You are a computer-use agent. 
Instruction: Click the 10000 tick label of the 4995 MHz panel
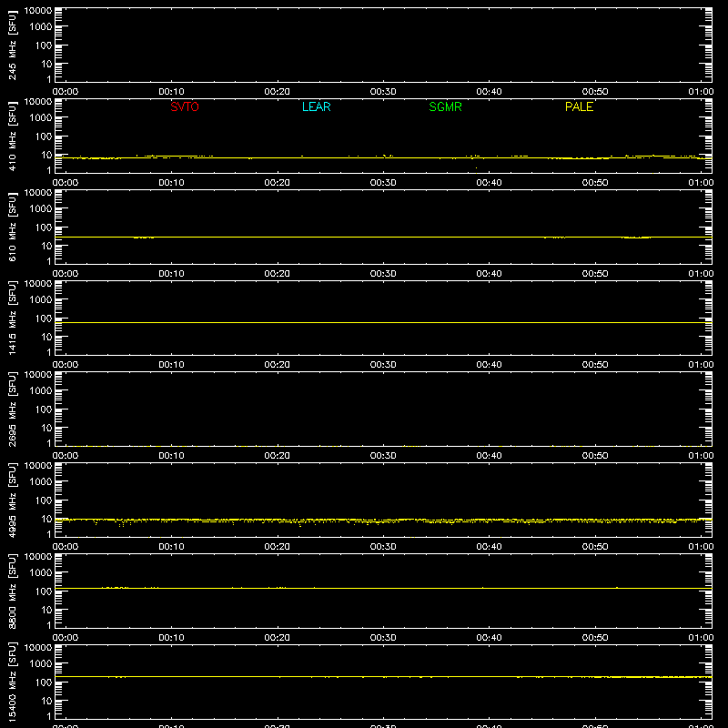(x=38, y=466)
